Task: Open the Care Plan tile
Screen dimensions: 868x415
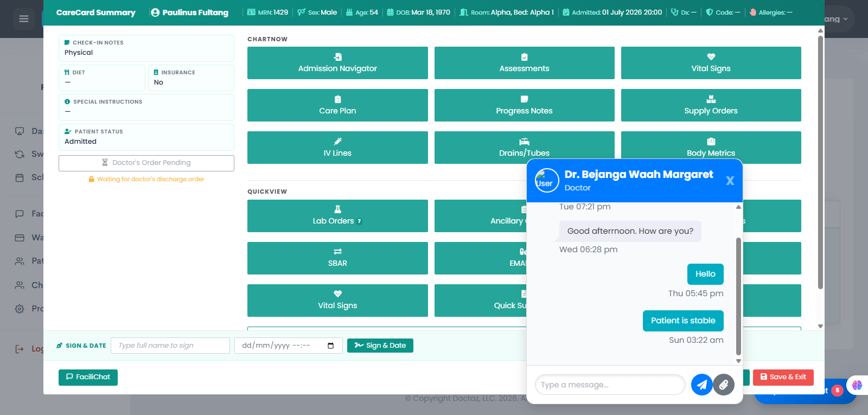Action: [x=337, y=105]
